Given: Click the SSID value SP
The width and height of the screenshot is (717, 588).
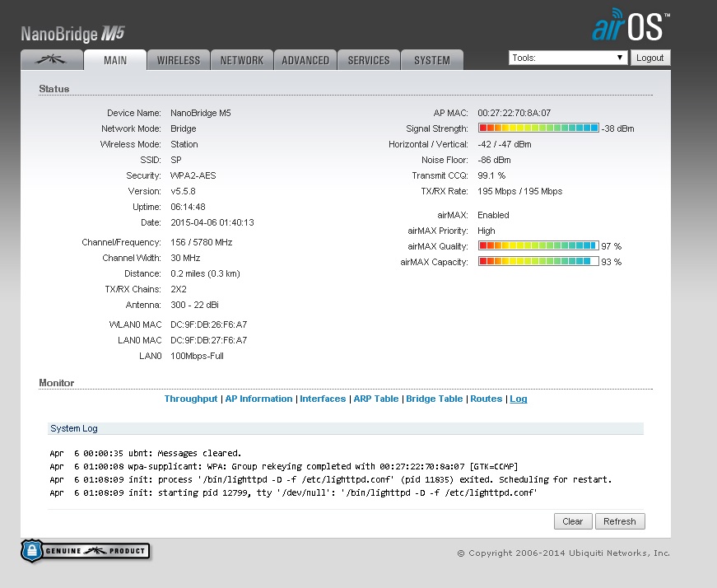Looking at the screenshot, I should [176, 160].
